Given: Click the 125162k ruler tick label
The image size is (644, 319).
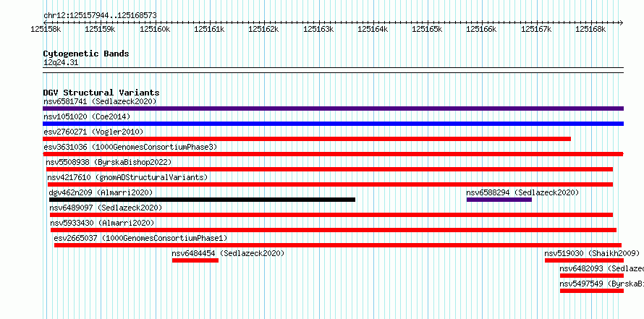Looking at the screenshot, I should 264,29.
